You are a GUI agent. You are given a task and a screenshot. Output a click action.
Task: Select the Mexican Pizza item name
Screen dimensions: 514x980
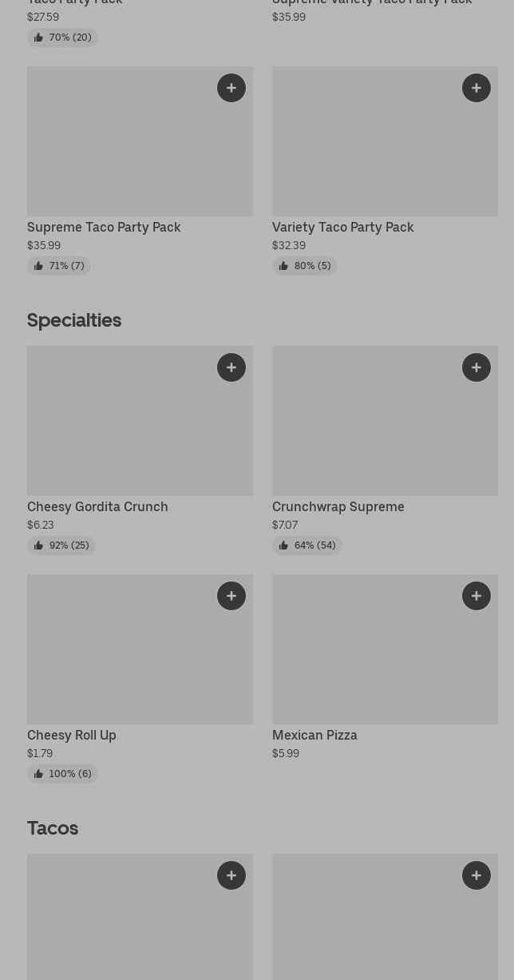point(314,735)
